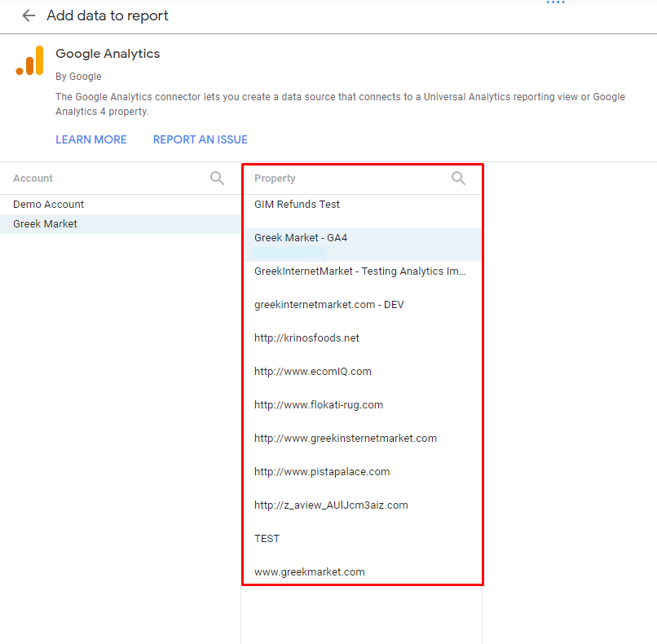Viewport: 657px width, 644px height.
Task: Select the Greek Market - GA4 property
Action: [301, 238]
